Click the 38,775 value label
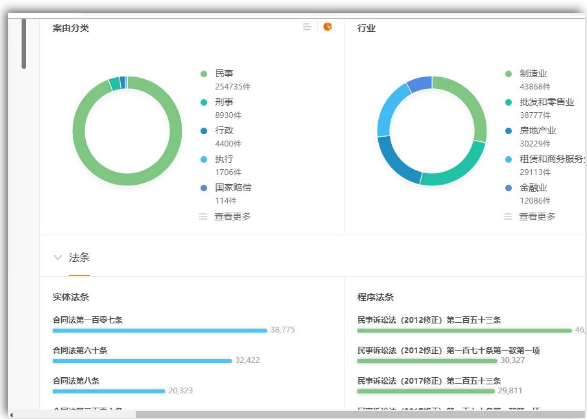The width and height of the screenshot is (587, 419). coord(283,330)
